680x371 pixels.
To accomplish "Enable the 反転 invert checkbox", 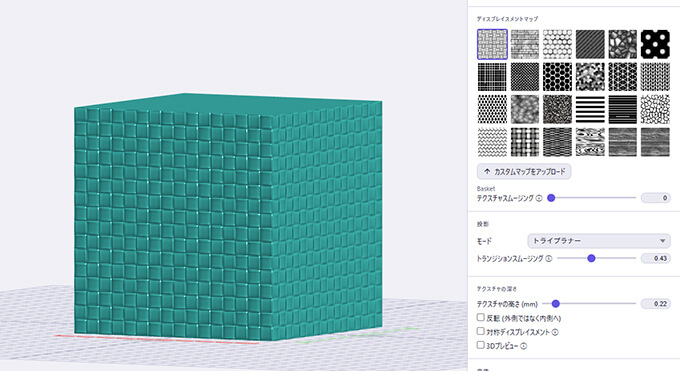I will 481,318.
